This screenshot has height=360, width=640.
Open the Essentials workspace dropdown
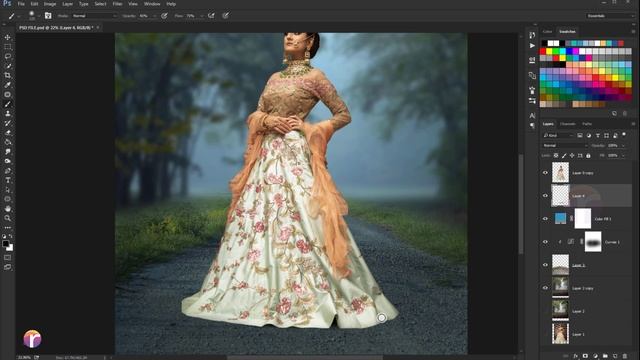610,16
